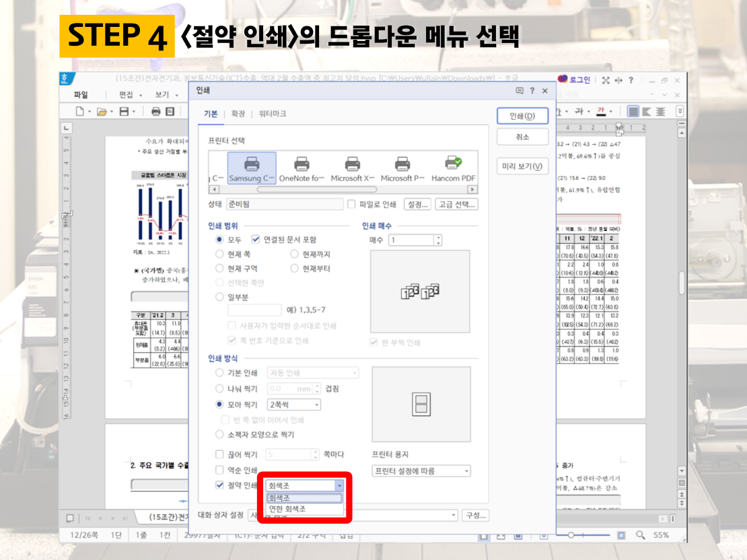Select 모아 찍기 radio button

pyautogui.click(x=219, y=404)
